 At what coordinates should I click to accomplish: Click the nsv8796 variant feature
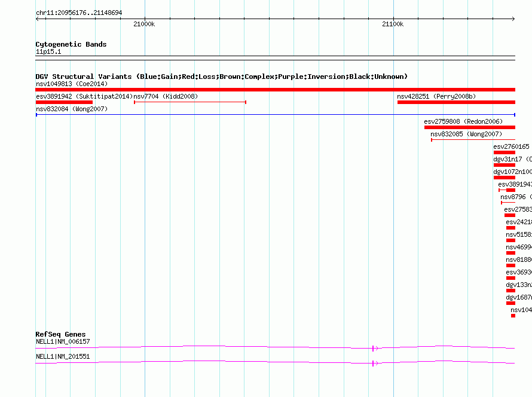click(507, 203)
